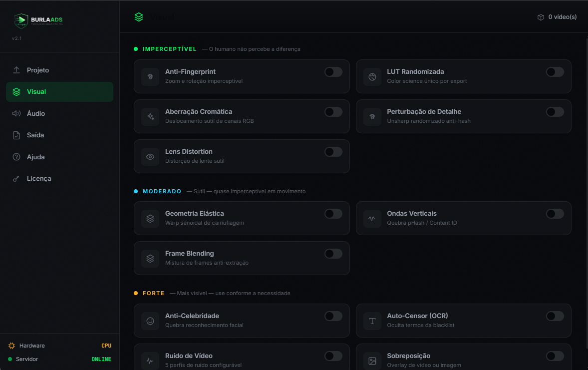Click the Lens Distortion eye icon
The image size is (588, 370).
[150, 157]
